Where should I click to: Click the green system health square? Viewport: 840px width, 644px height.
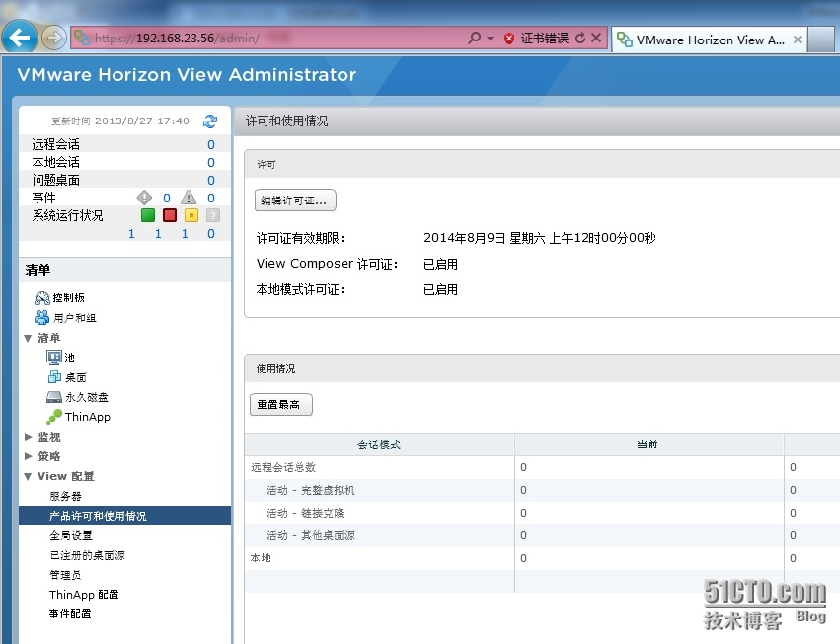(x=148, y=215)
